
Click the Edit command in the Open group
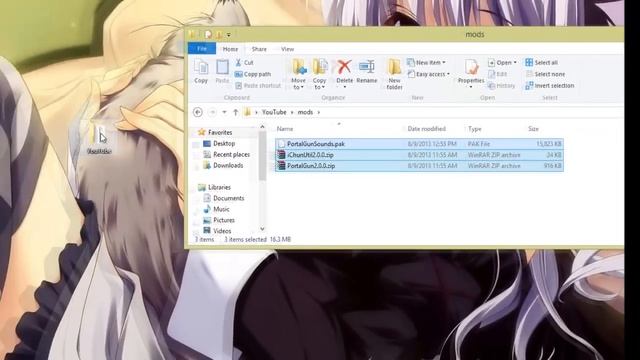pyautogui.click(x=498, y=74)
